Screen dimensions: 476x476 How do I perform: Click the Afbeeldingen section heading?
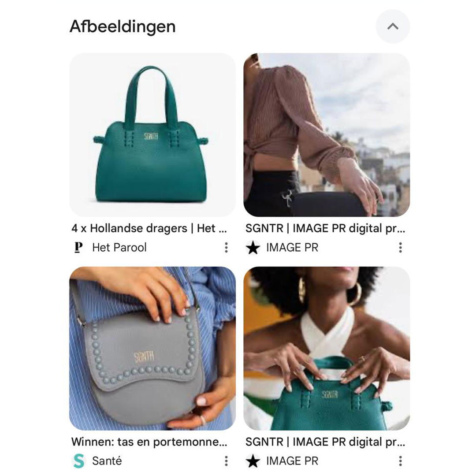click(x=123, y=26)
